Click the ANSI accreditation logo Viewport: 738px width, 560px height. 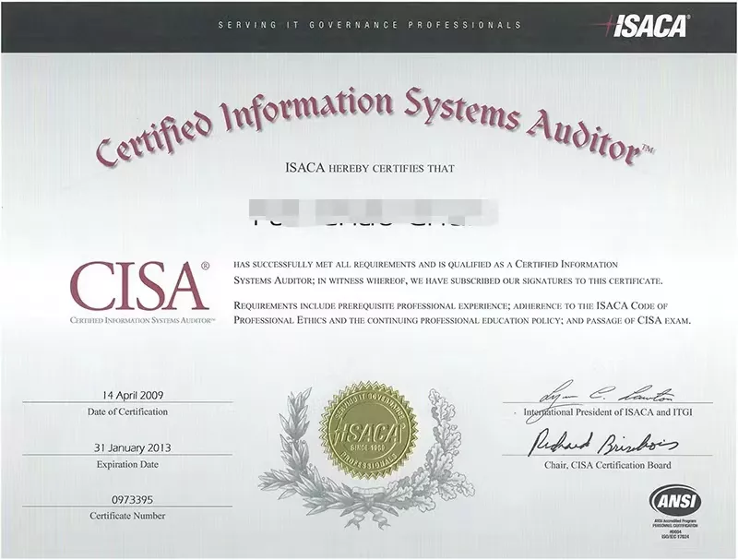[x=675, y=502]
